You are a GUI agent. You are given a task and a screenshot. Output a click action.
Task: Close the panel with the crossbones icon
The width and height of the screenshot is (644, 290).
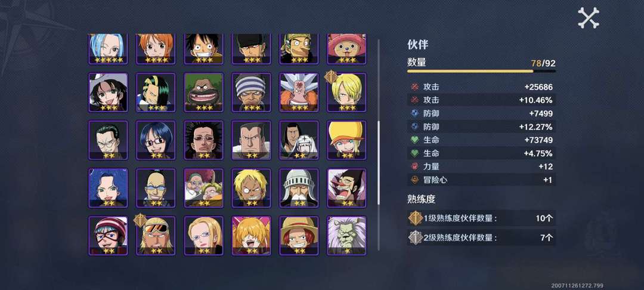coord(588,17)
